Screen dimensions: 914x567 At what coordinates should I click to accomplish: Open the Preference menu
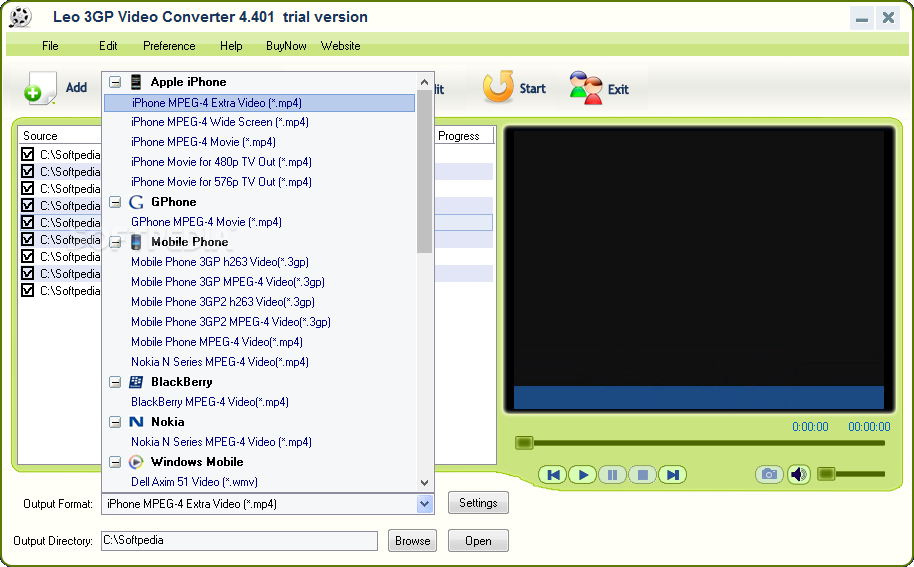(x=169, y=46)
